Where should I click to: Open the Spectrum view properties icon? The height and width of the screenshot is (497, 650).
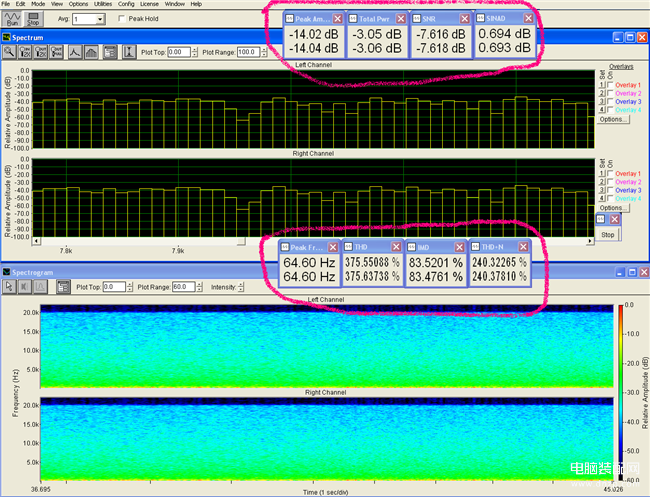click(x=110, y=52)
